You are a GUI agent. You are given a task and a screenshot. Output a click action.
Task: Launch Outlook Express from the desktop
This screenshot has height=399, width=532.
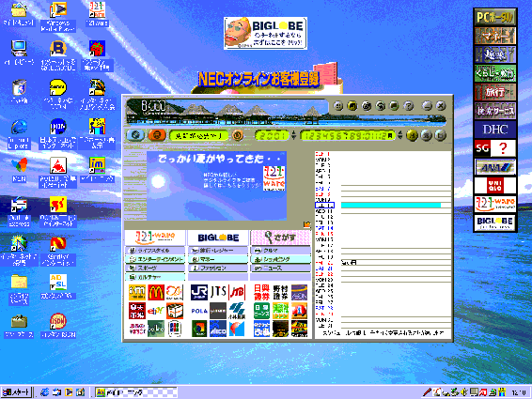tap(20, 212)
